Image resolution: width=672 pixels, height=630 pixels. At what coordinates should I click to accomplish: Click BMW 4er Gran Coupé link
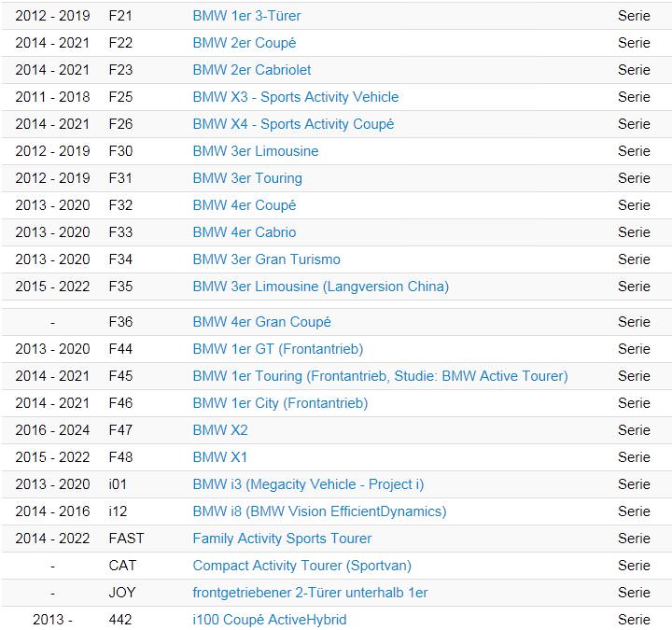[262, 321]
